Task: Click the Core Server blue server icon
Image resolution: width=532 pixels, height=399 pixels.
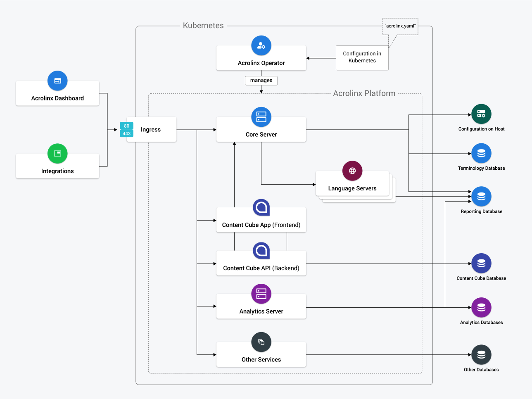Action: (x=261, y=117)
